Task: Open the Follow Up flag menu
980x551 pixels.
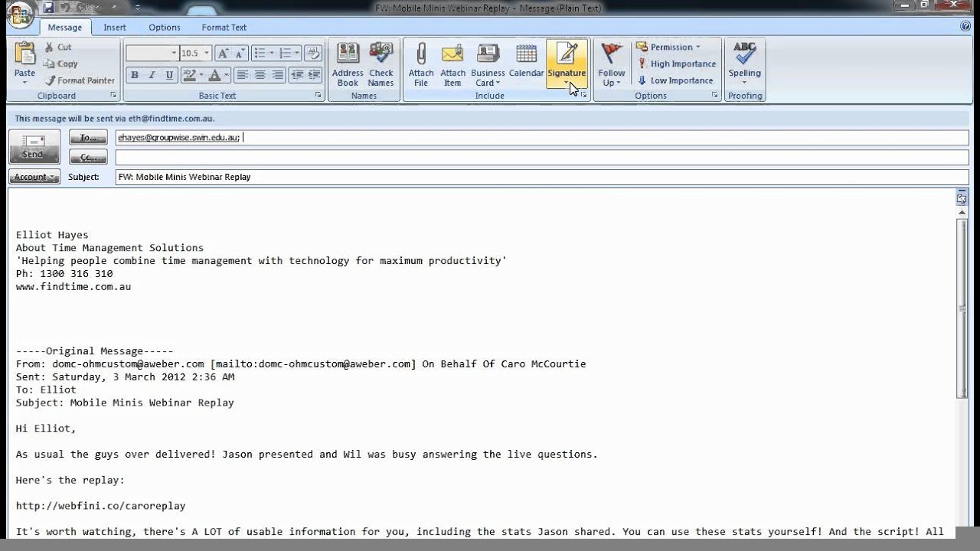Action: [611, 65]
